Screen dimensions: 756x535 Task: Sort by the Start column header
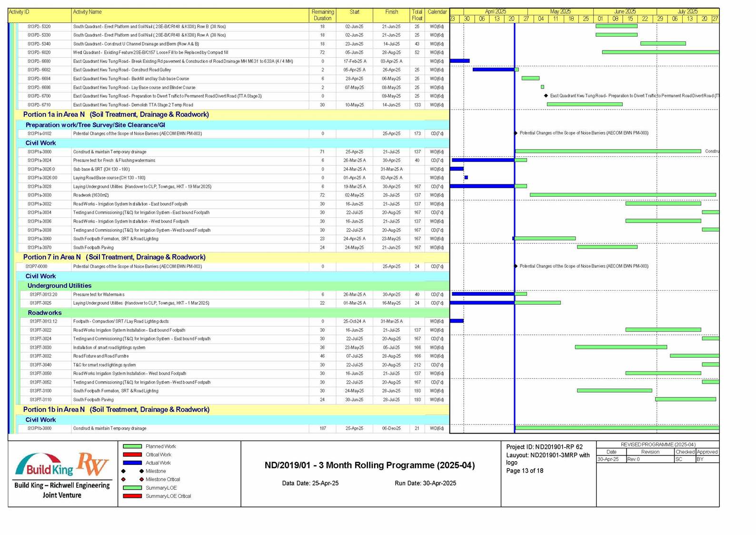(x=354, y=15)
